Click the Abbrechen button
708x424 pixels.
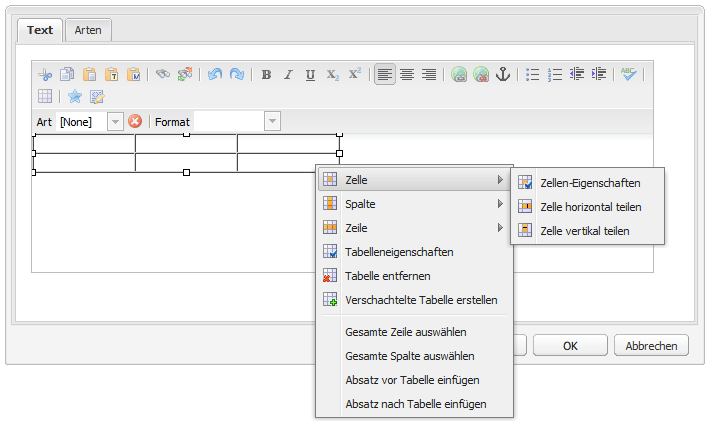[x=651, y=346]
